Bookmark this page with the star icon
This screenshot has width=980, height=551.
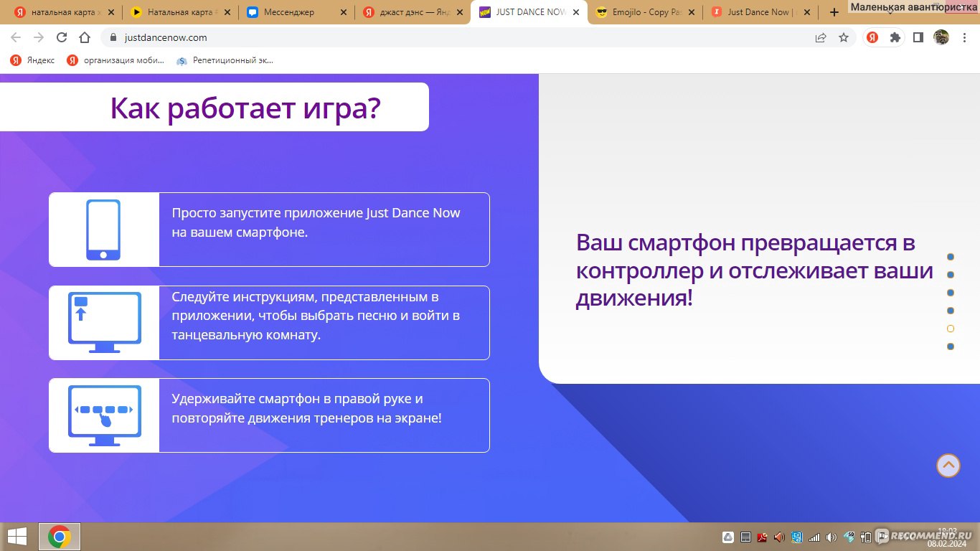point(844,37)
